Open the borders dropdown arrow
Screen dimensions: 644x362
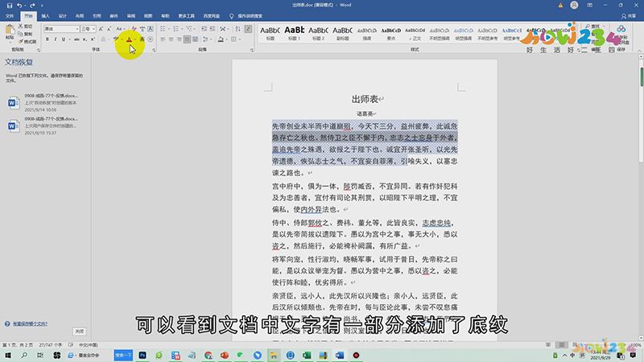pyautogui.click(x=240, y=39)
